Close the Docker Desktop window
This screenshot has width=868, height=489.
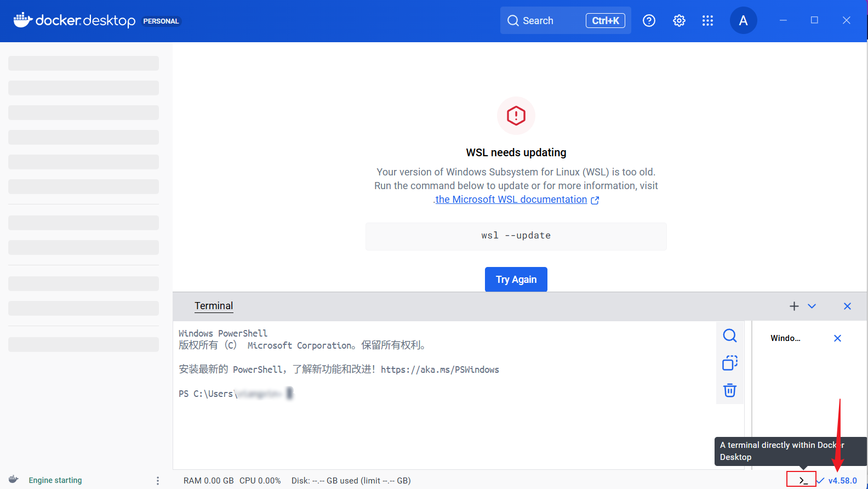point(846,21)
